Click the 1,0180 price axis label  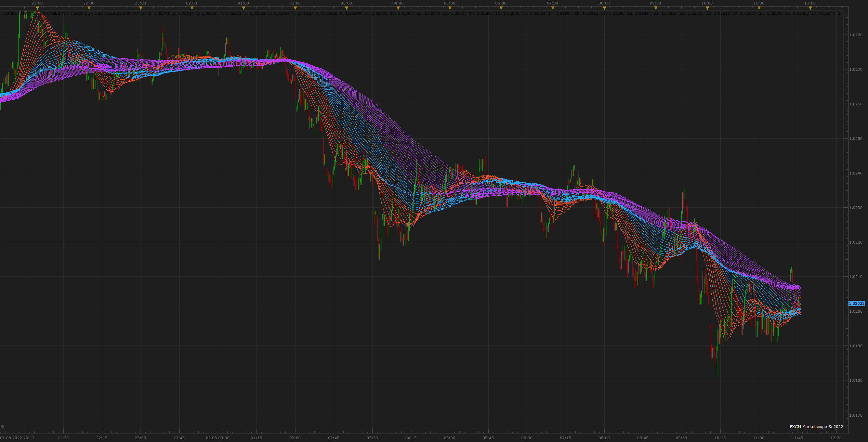856,380
